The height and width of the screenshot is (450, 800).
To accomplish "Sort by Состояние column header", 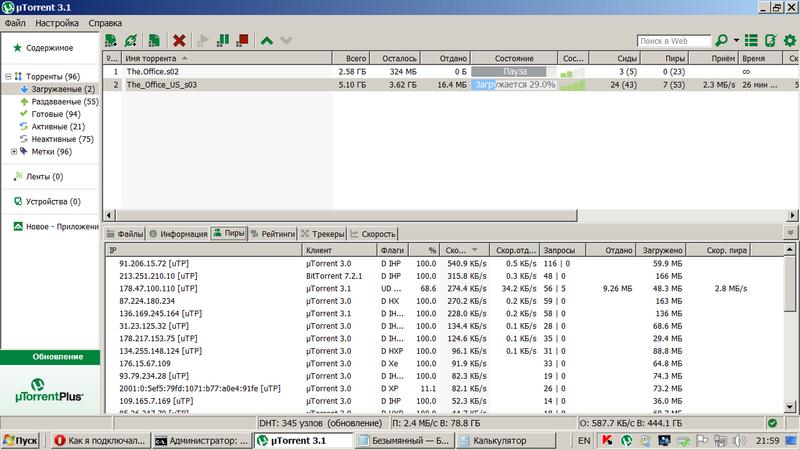I will click(x=514, y=59).
